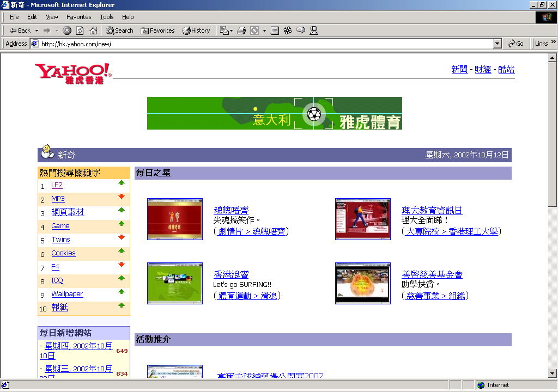Screen dimensions: 558x392
Task: Click the Stop loading toolbar icon
Action: (67, 30)
